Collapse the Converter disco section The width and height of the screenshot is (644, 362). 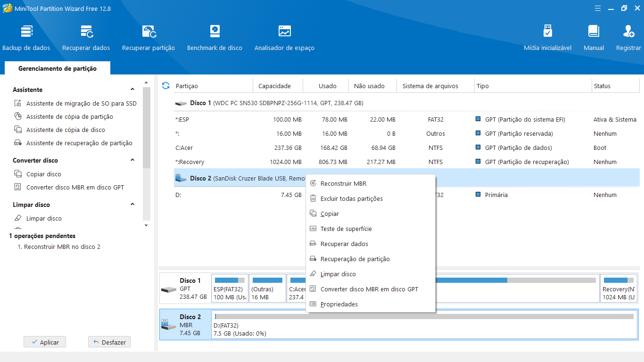(x=132, y=160)
